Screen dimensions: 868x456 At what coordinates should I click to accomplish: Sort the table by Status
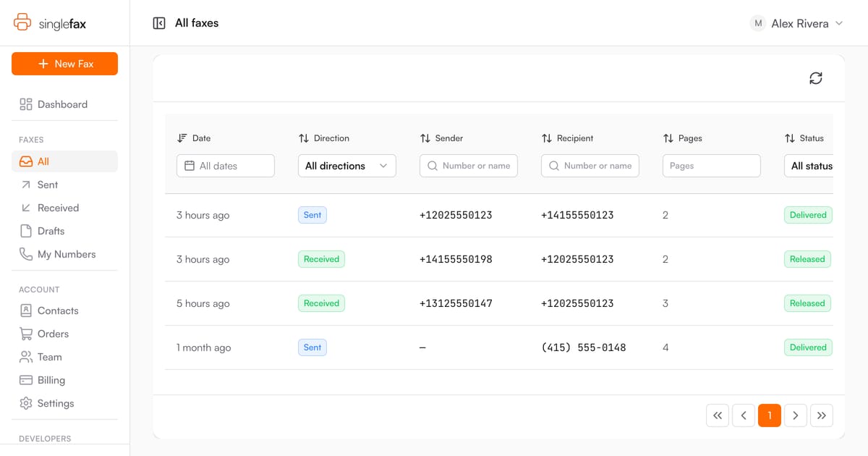804,138
